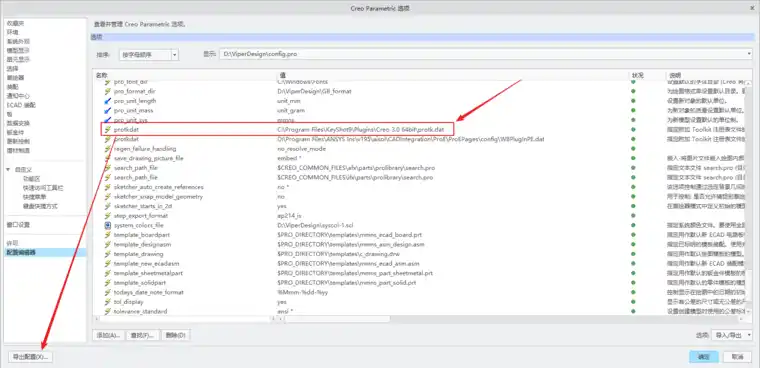Open the 系统外观 category
This screenshot has width=760, height=368.
pos(18,41)
